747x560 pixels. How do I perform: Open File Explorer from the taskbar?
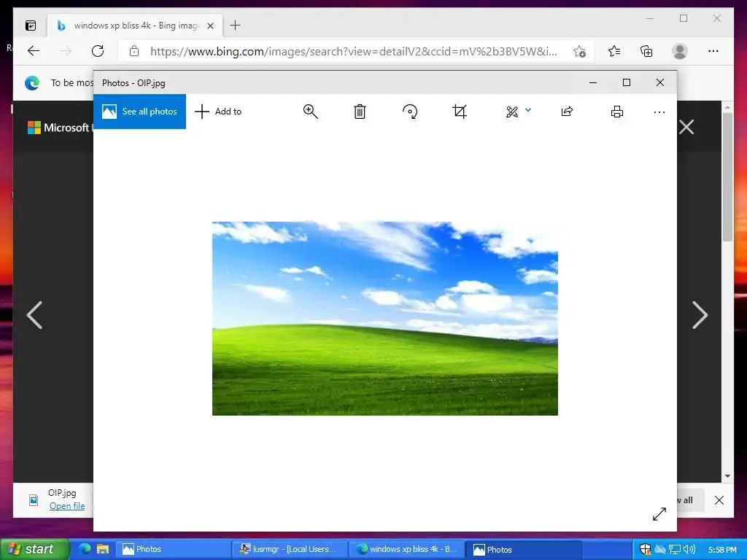click(102, 549)
